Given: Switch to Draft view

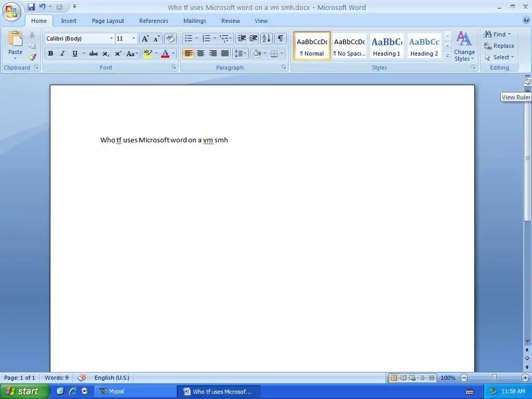Looking at the screenshot, I should point(432,378).
